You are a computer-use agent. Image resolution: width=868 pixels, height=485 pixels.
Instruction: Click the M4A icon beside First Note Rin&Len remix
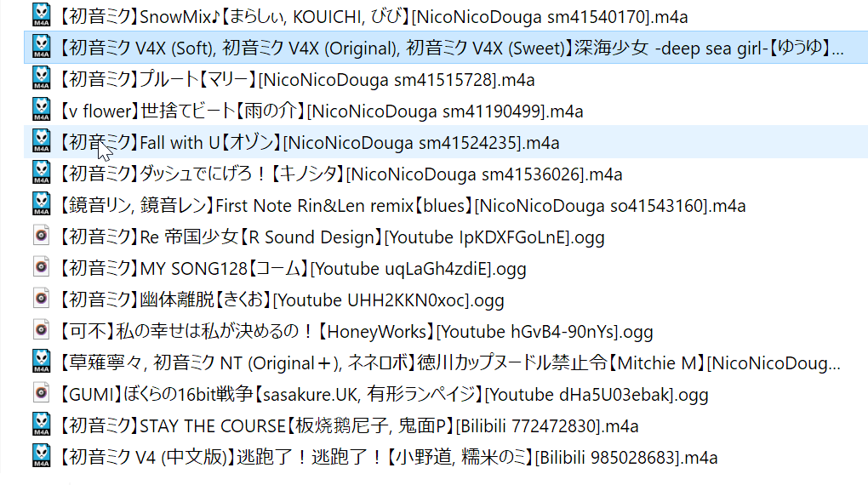coord(42,204)
